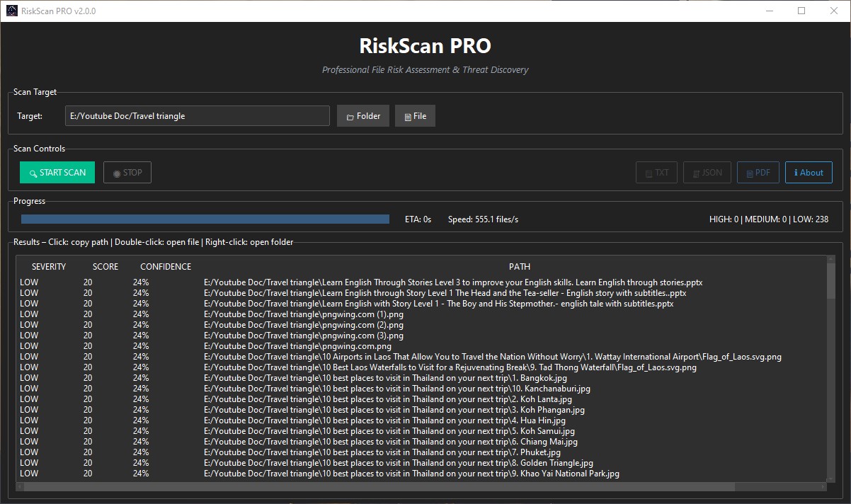Select the row for pngwing.com (1).png
Screen dimensions: 851x504
(421, 314)
